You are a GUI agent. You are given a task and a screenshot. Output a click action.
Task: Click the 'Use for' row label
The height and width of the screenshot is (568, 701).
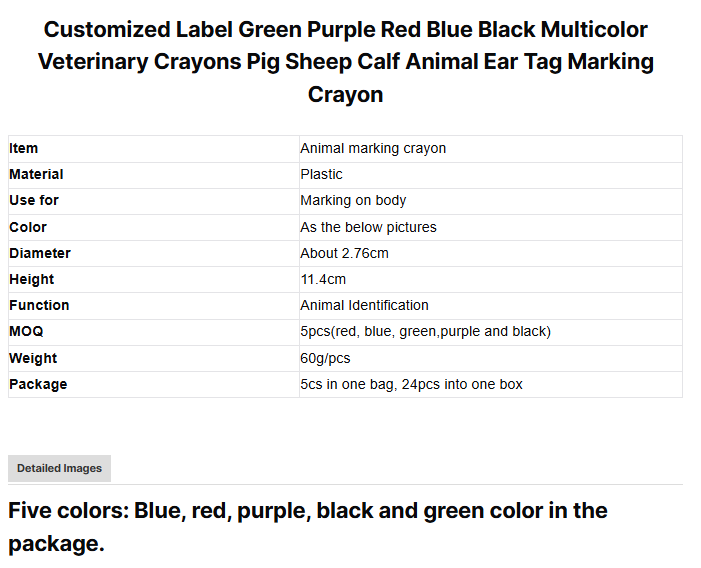[x=34, y=200]
